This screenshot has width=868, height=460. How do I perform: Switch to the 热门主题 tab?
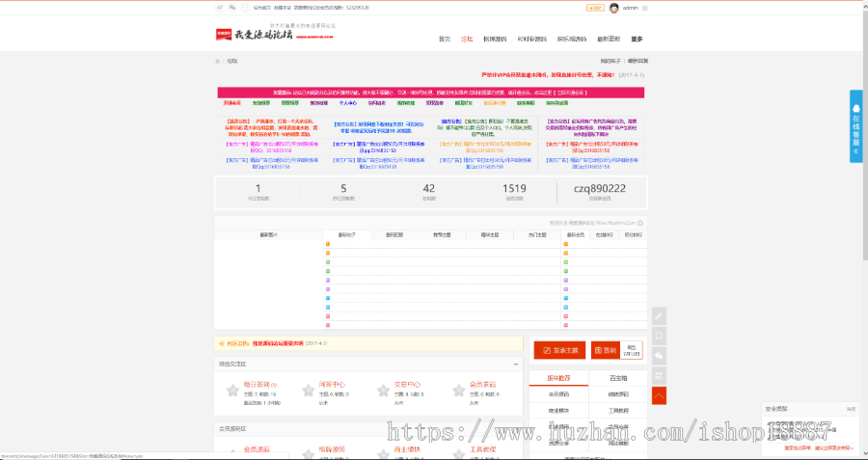tap(537, 234)
